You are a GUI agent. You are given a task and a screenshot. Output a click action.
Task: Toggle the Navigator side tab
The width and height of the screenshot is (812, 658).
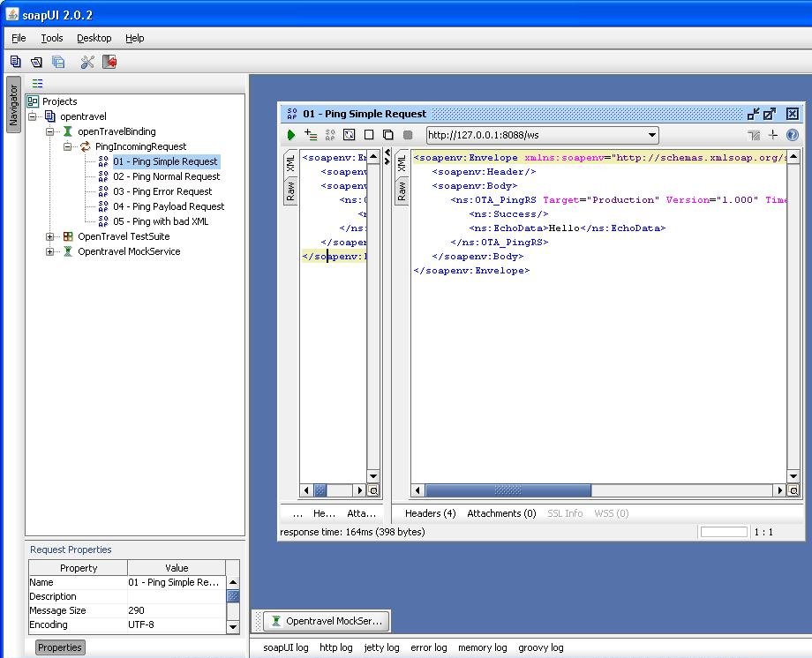13,105
